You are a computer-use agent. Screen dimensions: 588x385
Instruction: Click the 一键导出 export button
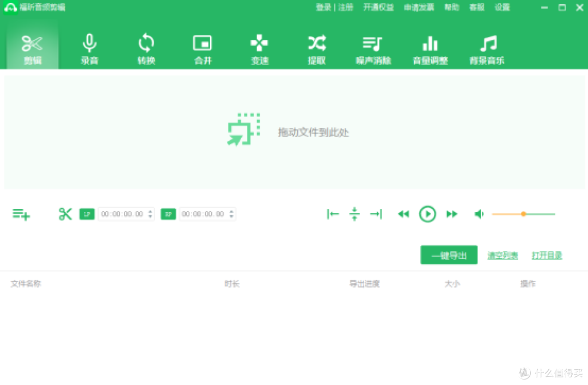point(449,255)
